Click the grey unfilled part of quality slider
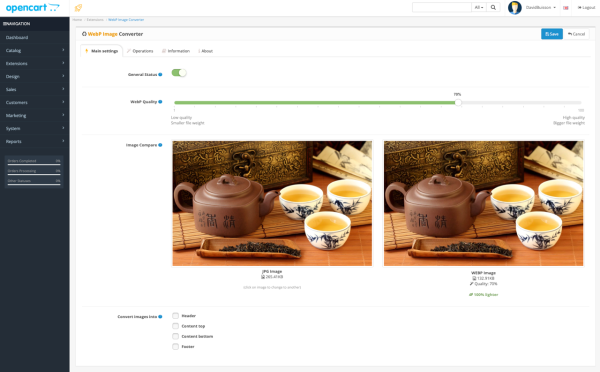This screenshot has width=600, height=372. pos(521,103)
